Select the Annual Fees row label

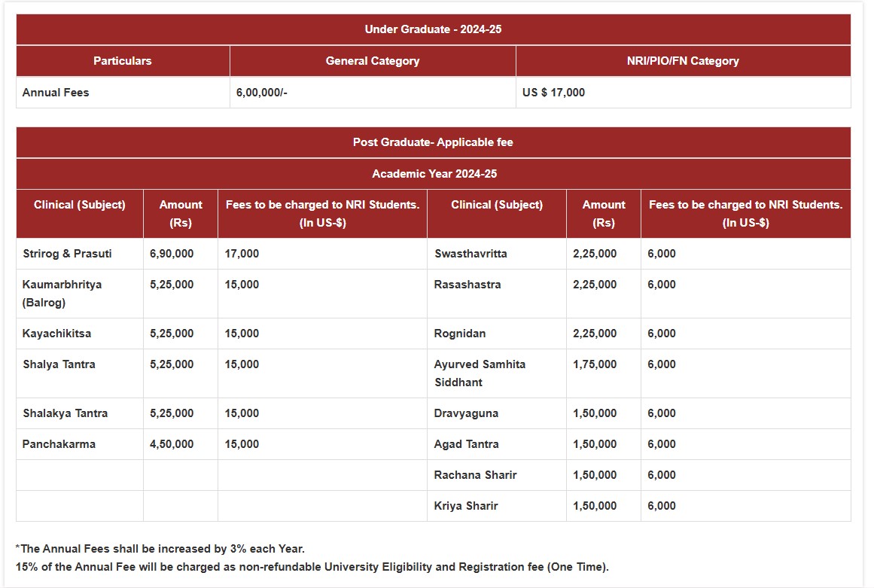[56, 93]
